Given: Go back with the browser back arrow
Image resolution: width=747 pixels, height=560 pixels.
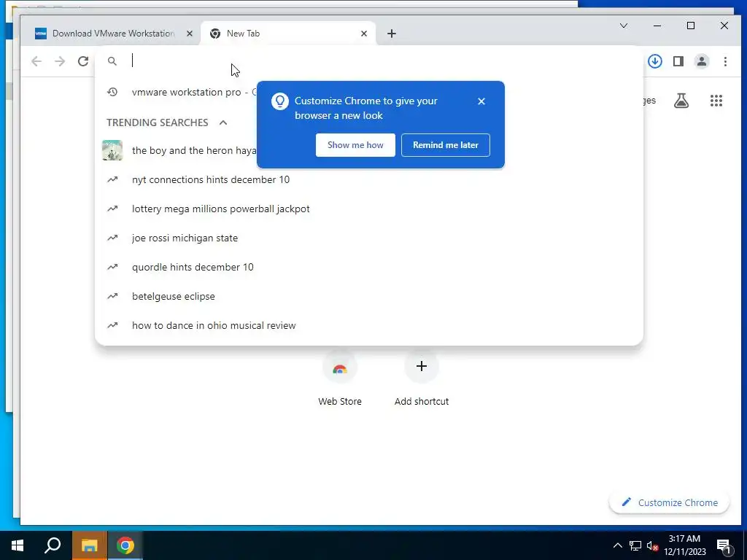Looking at the screenshot, I should (36, 61).
